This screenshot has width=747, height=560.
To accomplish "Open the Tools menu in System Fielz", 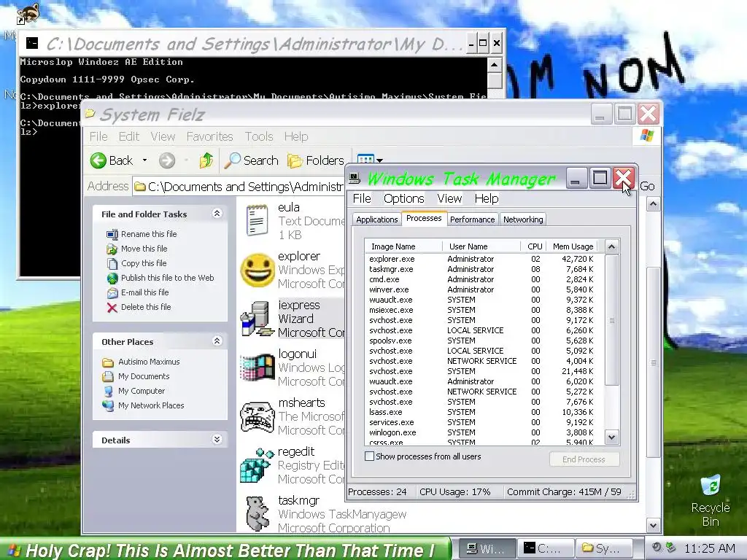I will point(259,136).
